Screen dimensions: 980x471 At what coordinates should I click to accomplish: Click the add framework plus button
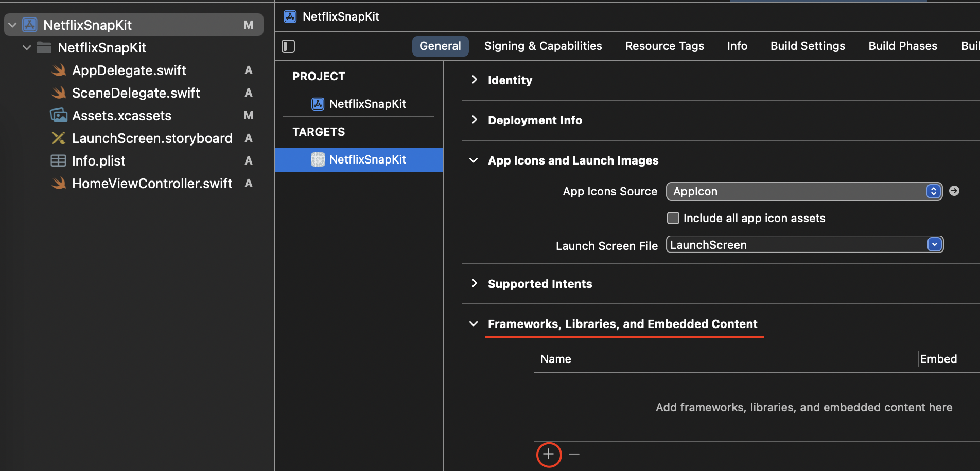[549, 455]
